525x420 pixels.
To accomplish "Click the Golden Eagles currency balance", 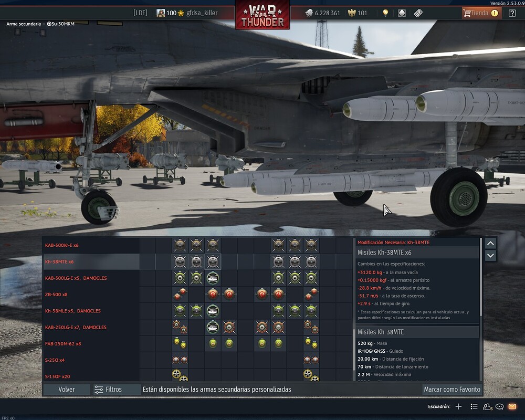I will 358,13.
